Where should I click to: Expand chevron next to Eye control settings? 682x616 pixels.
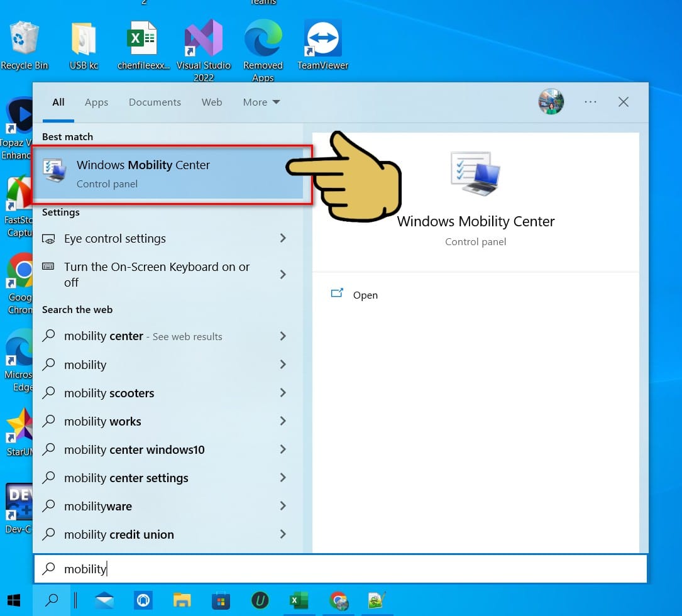coord(283,238)
